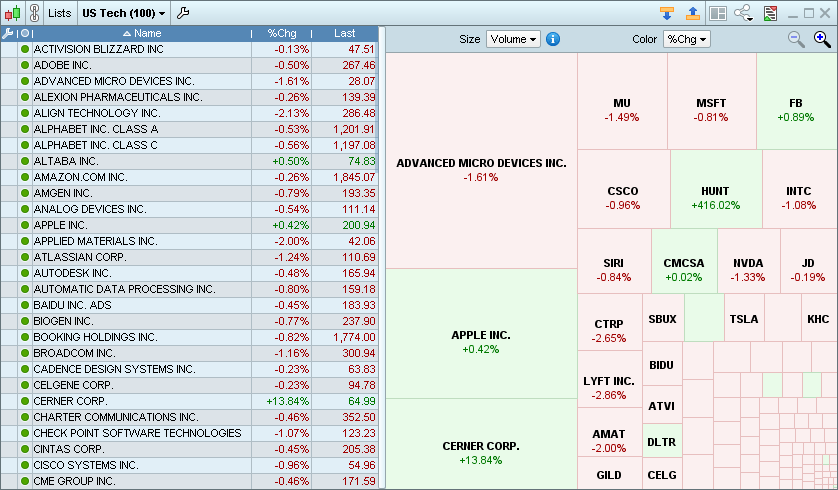Image resolution: width=838 pixels, height=490 pixels.
Task: Sort by the %Chg column header
Action: coord(283,33)
